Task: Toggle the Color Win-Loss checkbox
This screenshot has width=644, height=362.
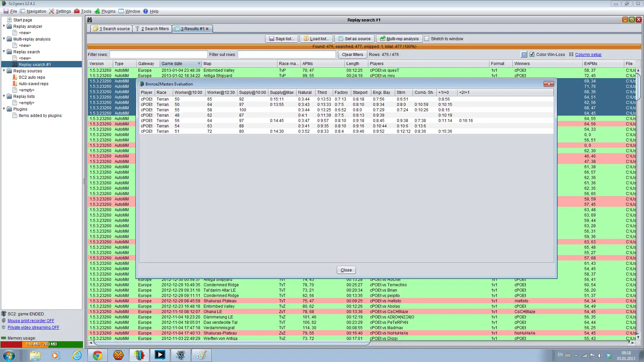Action: [x=532, y=55]
